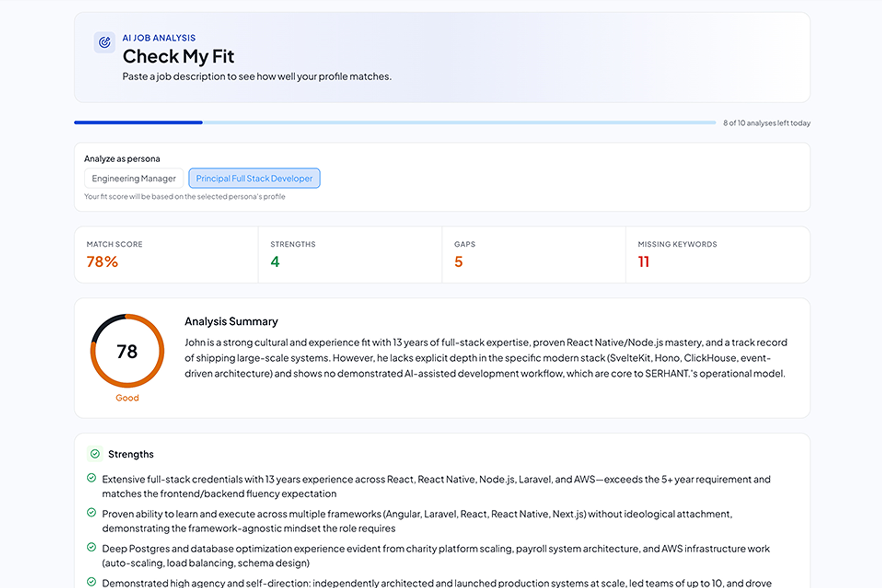Open the Gaps count card

point(533,254)
